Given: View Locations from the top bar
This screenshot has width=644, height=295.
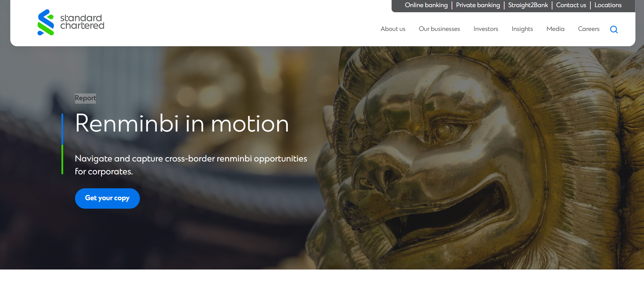Looking at the screenshot, I should 608,5.
